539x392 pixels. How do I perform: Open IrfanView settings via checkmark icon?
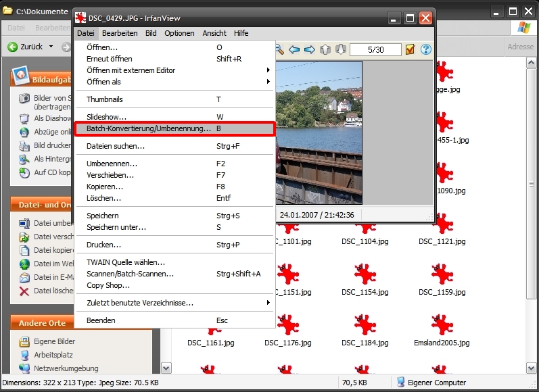(410, 49)
